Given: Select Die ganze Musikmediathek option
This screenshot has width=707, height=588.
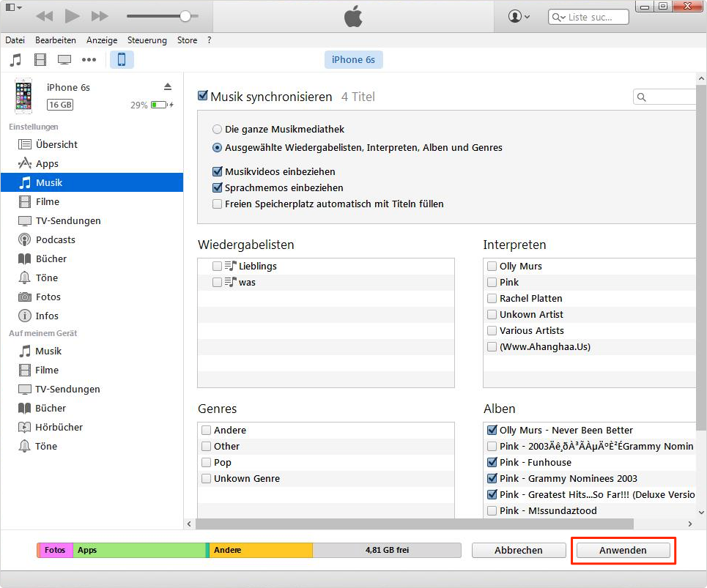Looking at the screenshot, I should pos(218,128).
